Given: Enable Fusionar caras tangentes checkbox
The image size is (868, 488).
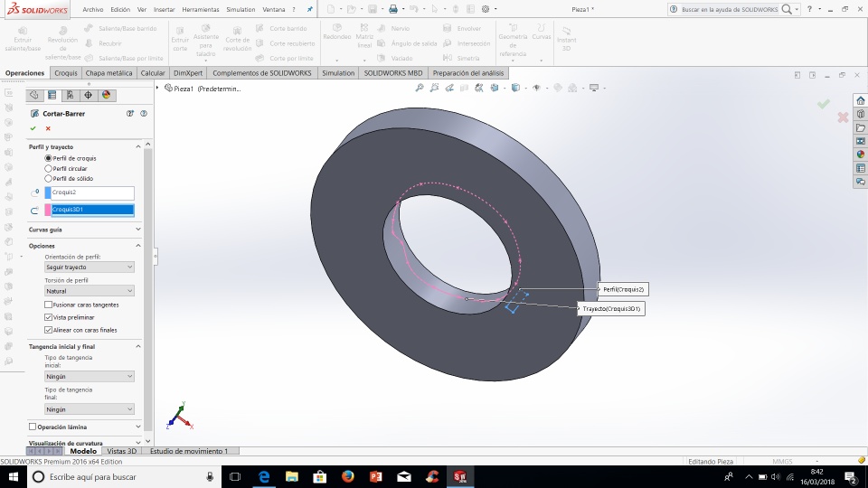Looking at the screenshot, I should click(x=49, y=305).
